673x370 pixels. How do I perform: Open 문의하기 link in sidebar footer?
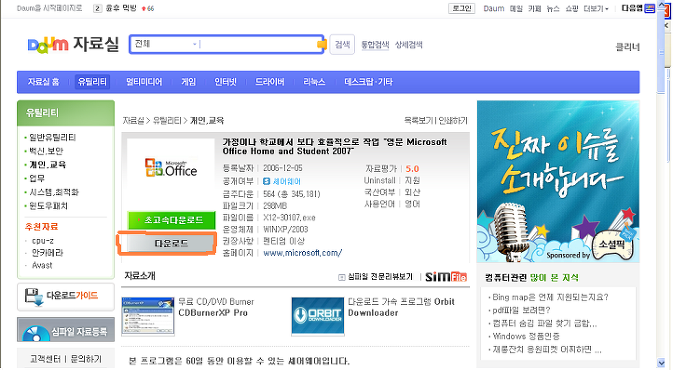86,359
